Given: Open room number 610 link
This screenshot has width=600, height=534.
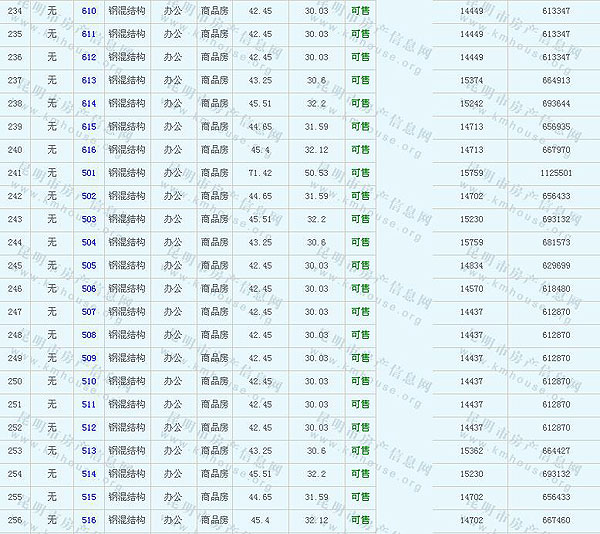Looking at the screenshot, I should [x=89, y=11].
